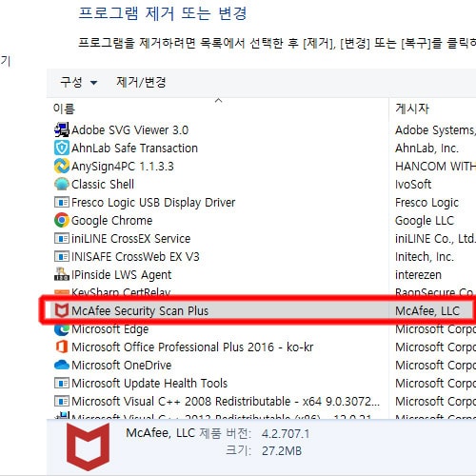Click size value 27.2MB
Screen dimensions: 476x476
282,451
